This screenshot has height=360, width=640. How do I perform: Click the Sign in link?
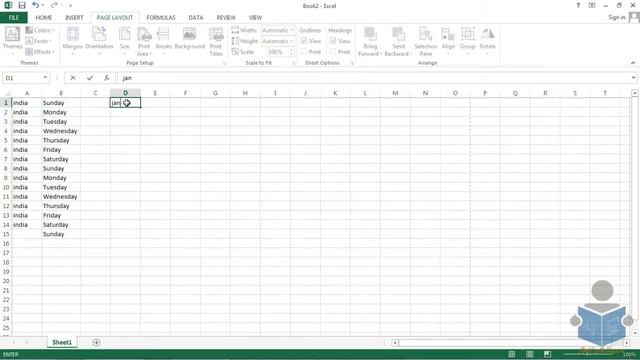coord(616,17)
